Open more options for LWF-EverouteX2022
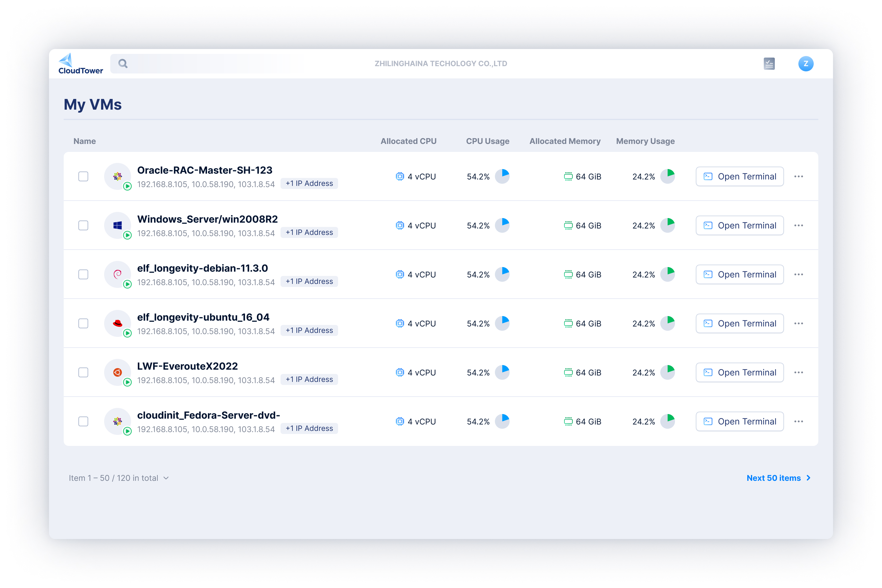The height and width of the screenshot is (588, 882). 798,372
